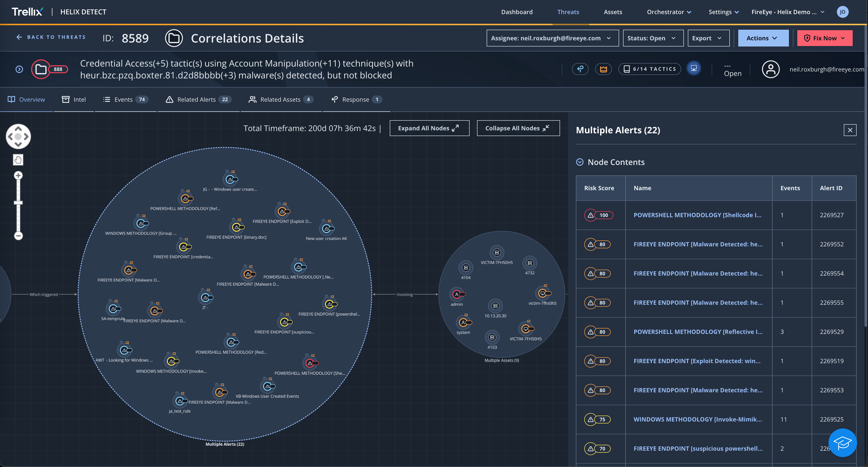Open the help graduation cap button
868x467 pixels.
coord(842,442)
